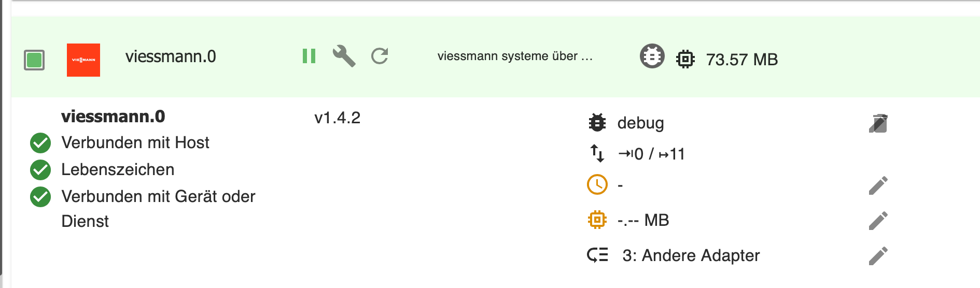Click the debug log level label
This screenshot has width=980, height=288.
coord(640,123)
